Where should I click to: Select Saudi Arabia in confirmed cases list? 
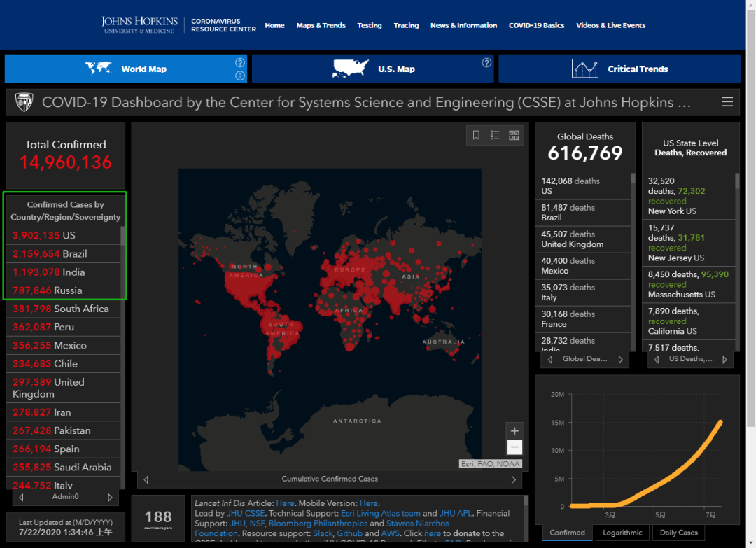pyautogui.click(x=63, y=467)
